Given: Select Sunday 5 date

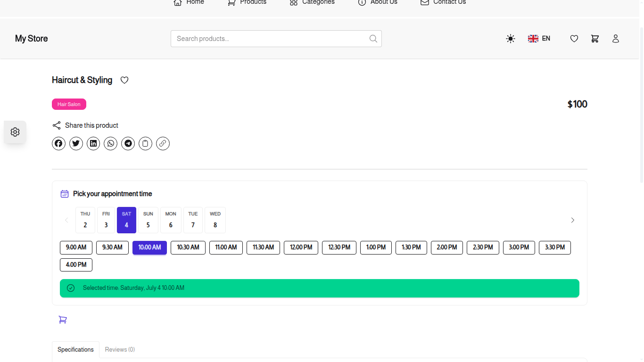Looking at the screenshot, I should pyautogui.click(x=148, y=220).
